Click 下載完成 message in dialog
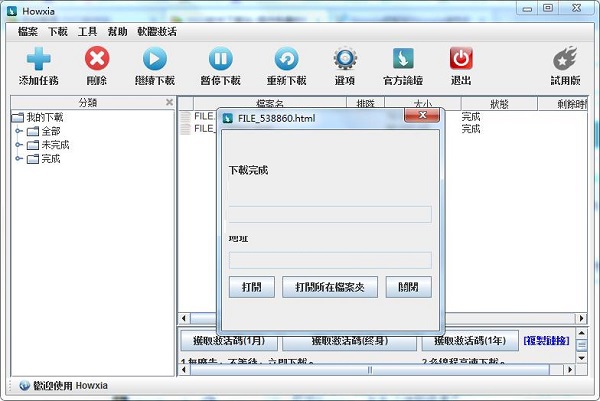The height and width of the screenshot is (401, 600). tap(248, 170)
